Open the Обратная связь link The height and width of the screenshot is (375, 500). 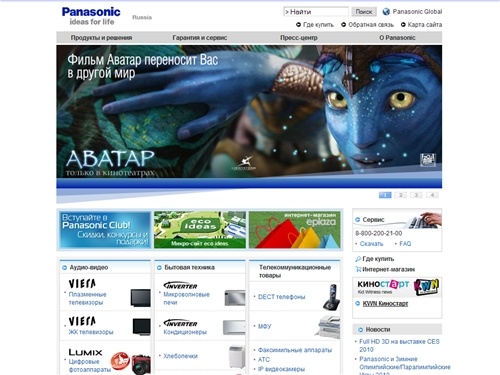coord(371,25)
